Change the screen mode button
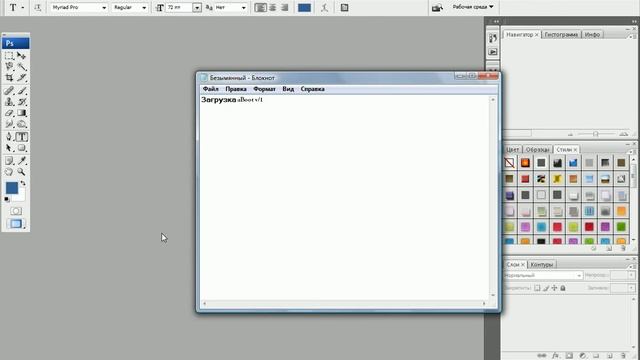This screenshot has width=640, height=360. pyautogui.click(x=16, y=224)
